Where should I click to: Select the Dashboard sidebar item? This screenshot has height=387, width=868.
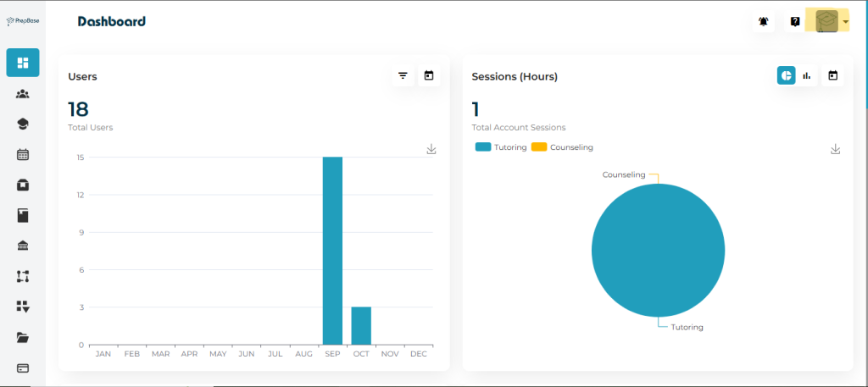coord(23,63)
